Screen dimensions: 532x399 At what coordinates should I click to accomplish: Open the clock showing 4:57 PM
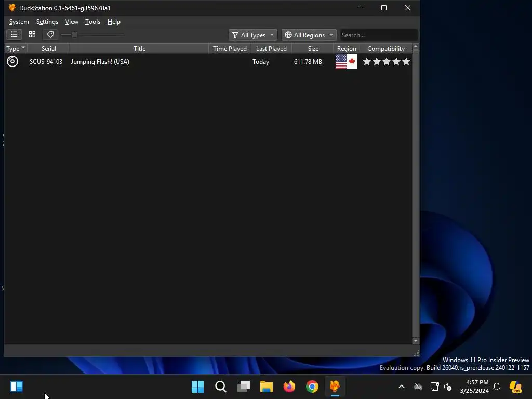[474, 387]
